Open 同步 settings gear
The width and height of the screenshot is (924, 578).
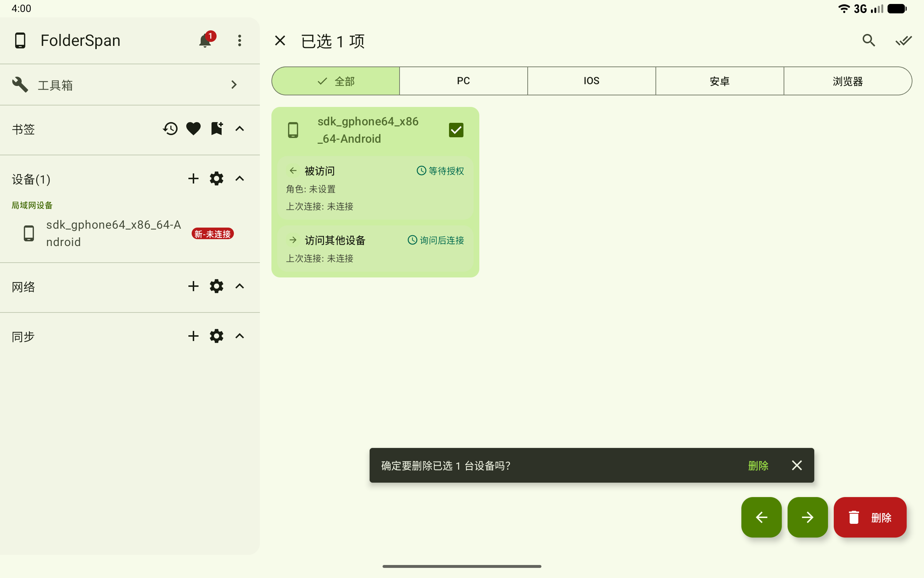pos(217,336)
